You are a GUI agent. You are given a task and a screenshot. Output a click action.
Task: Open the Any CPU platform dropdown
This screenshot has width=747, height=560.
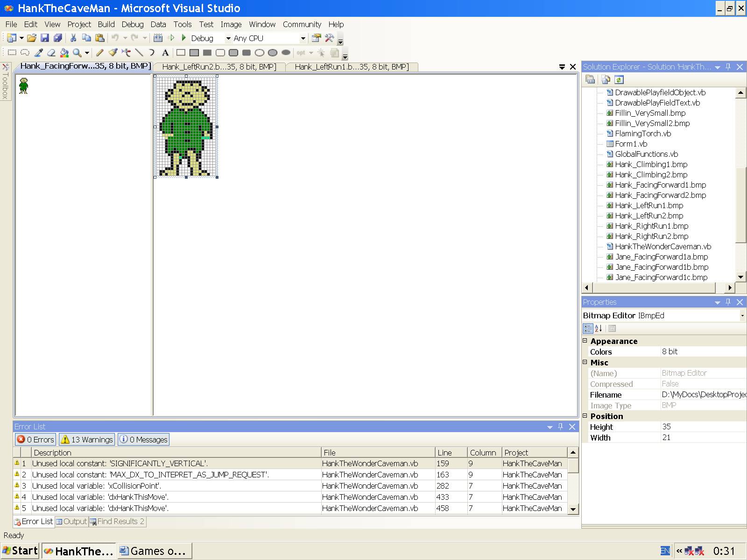(303, 38)
